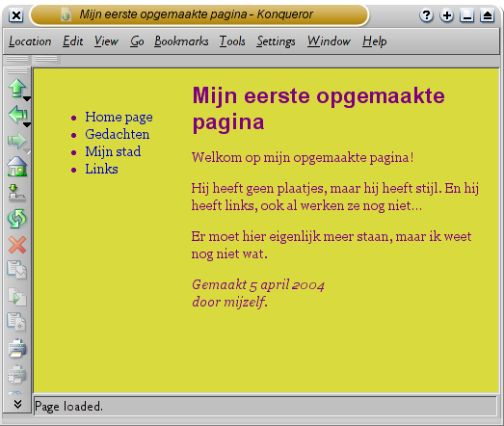Screen dimensions: 504x426
Task: Open the Tools menu
Action: 232,41
